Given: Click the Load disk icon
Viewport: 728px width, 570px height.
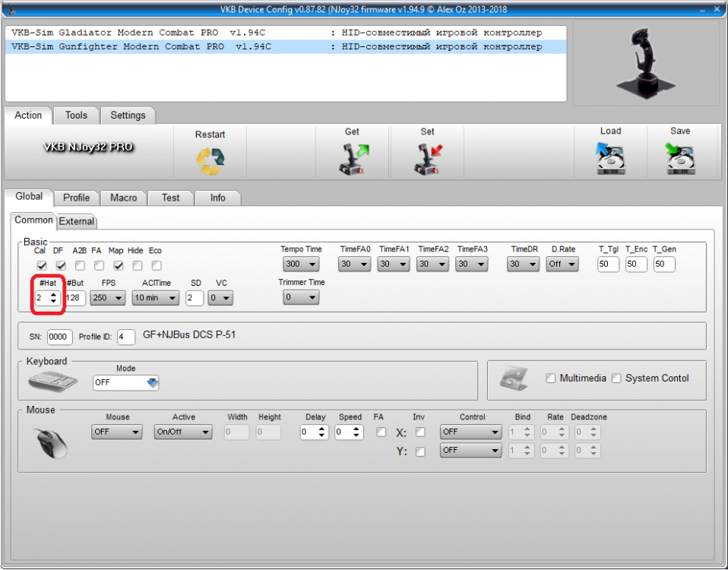Looking at the screenshot, I should (610, 158).
